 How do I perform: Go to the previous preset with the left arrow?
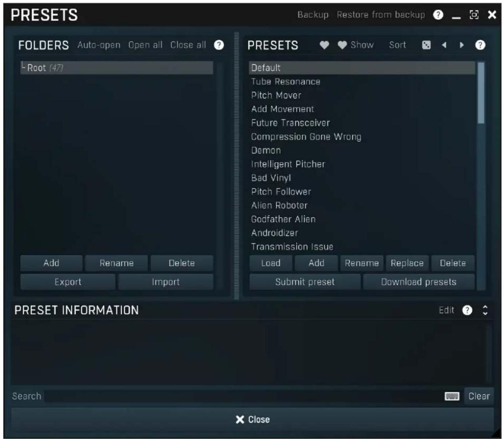(444, 45)
